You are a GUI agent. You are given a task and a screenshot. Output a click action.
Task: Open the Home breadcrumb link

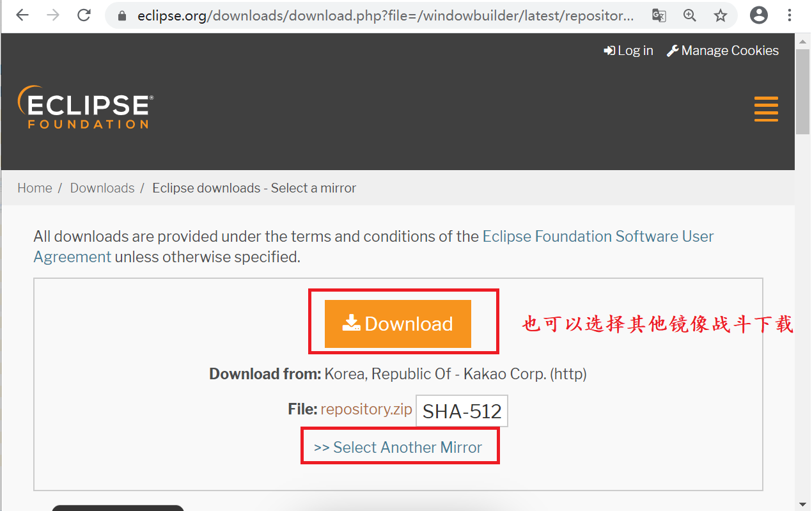(35, 187)
